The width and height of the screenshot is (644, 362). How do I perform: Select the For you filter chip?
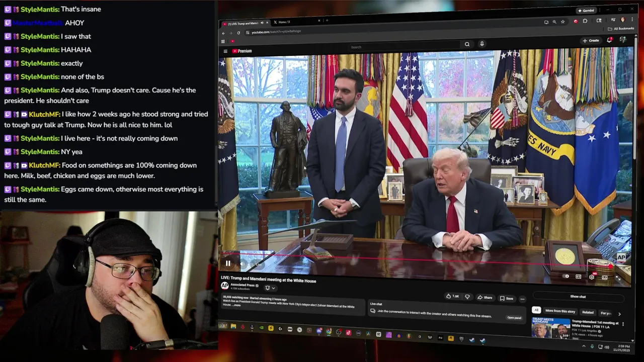605,313
